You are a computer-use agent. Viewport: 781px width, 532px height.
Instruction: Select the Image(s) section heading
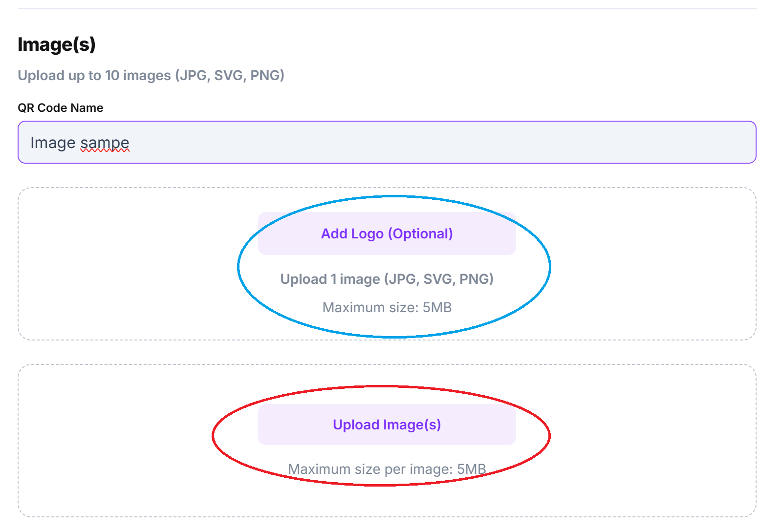click(57, 44)
